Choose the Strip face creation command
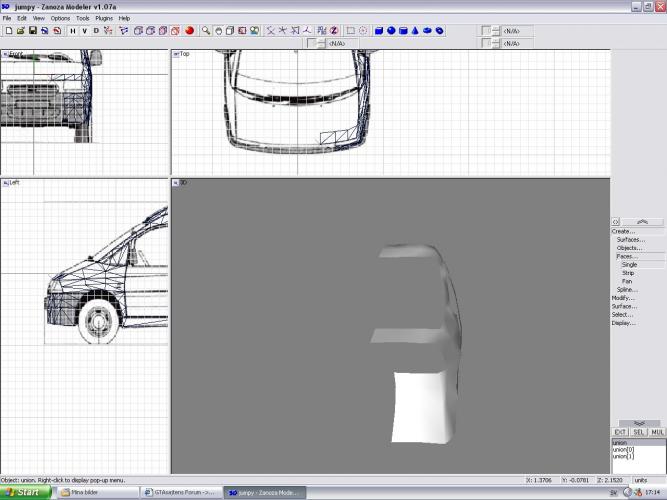The height and width of the screenshot is (500, 667). [x=628, y=273]
